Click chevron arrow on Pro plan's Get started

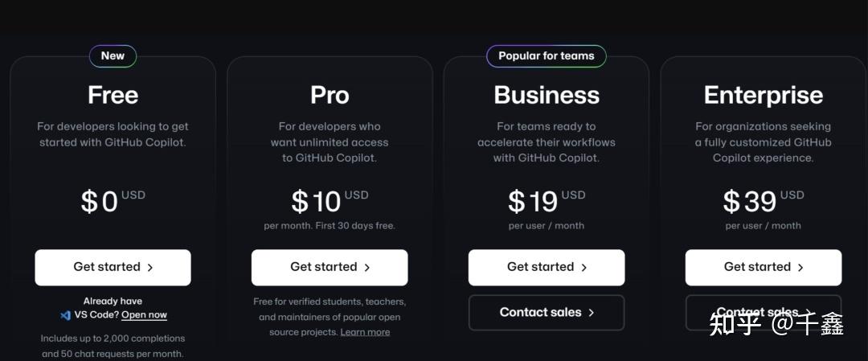(x=367, y=268)
